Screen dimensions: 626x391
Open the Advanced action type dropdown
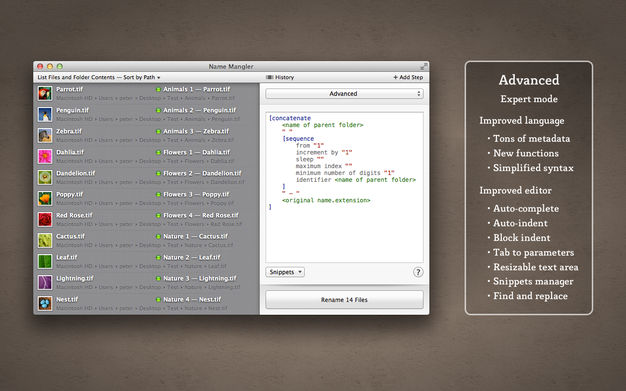click(x=344, y=93)
